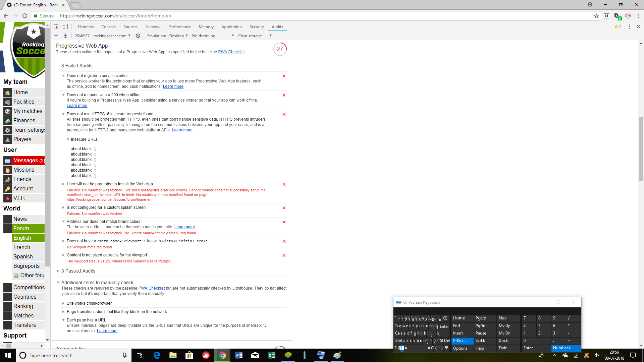
Task: Show hidden system tray icons
Action: [554, 355]
